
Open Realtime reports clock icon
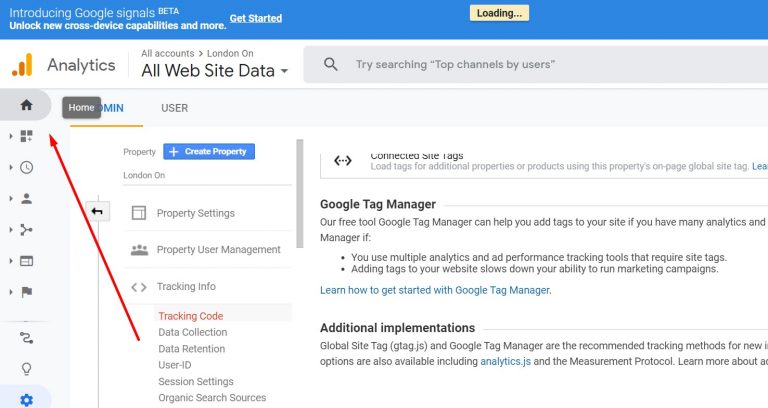coord(26,168)
